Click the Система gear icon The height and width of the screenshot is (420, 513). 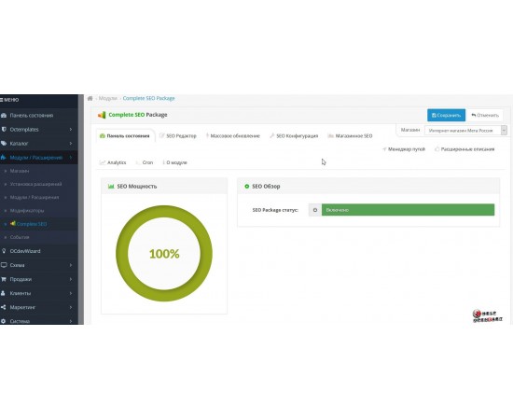pos(4,321)
